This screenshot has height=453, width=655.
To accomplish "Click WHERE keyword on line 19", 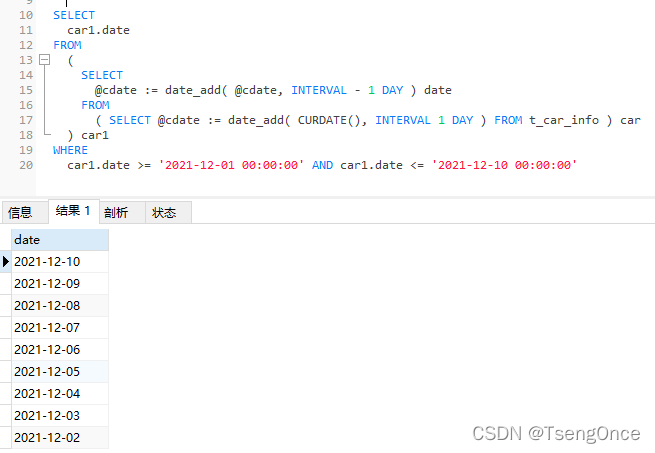I will tap(70, 150).
